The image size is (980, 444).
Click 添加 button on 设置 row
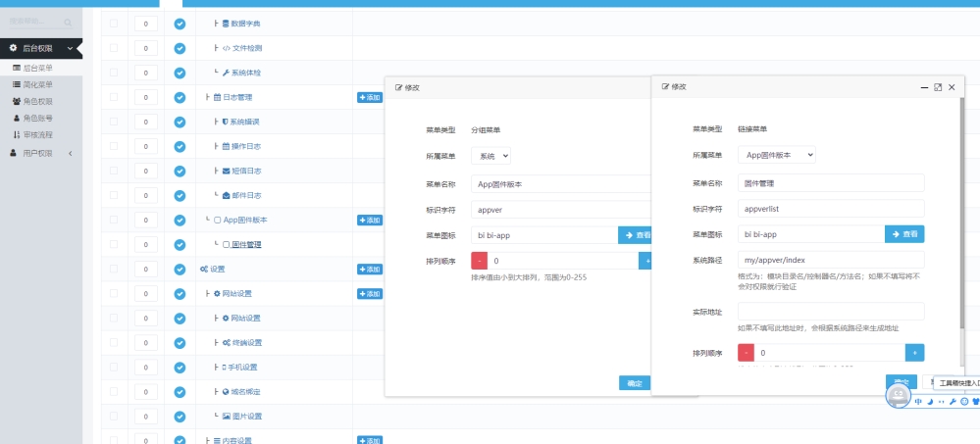[x=370, y=270]
